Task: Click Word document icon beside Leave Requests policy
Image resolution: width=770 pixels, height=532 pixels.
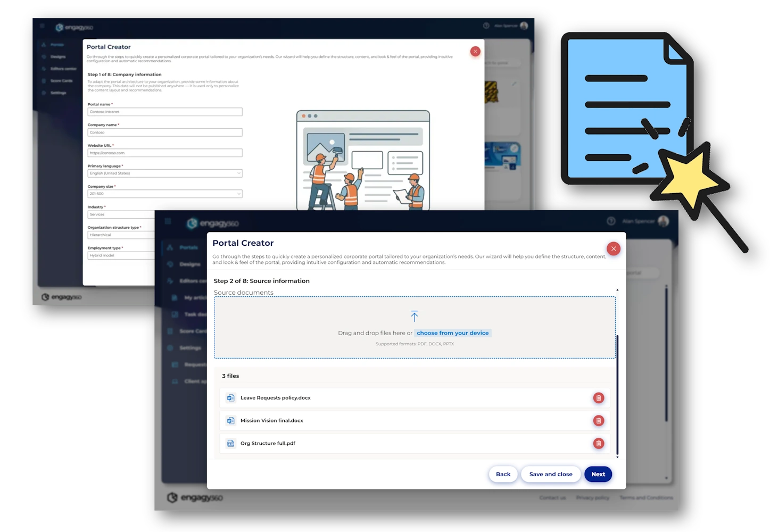Action: click(x=230, y=398)
